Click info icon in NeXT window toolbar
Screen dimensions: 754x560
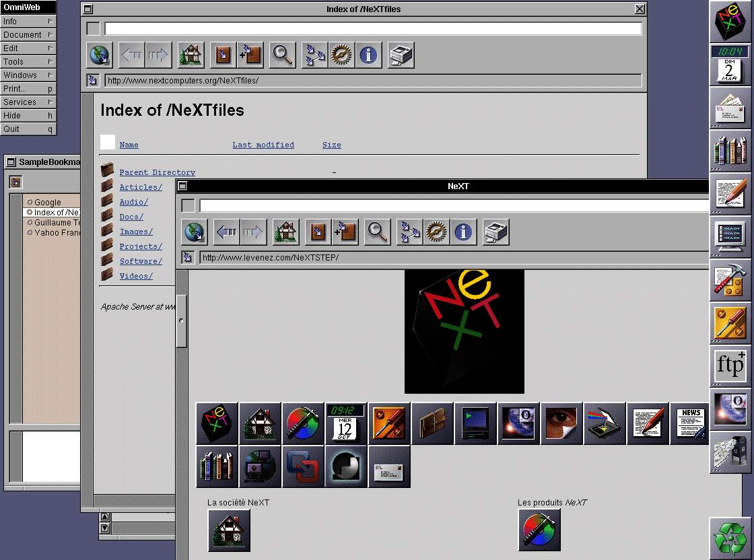463,232
